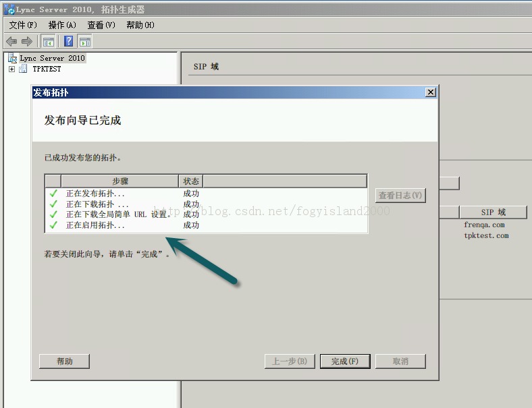Viewport: 532px width, 408px height.
Task: Click the 取消 button
Action: pos(400,361)
